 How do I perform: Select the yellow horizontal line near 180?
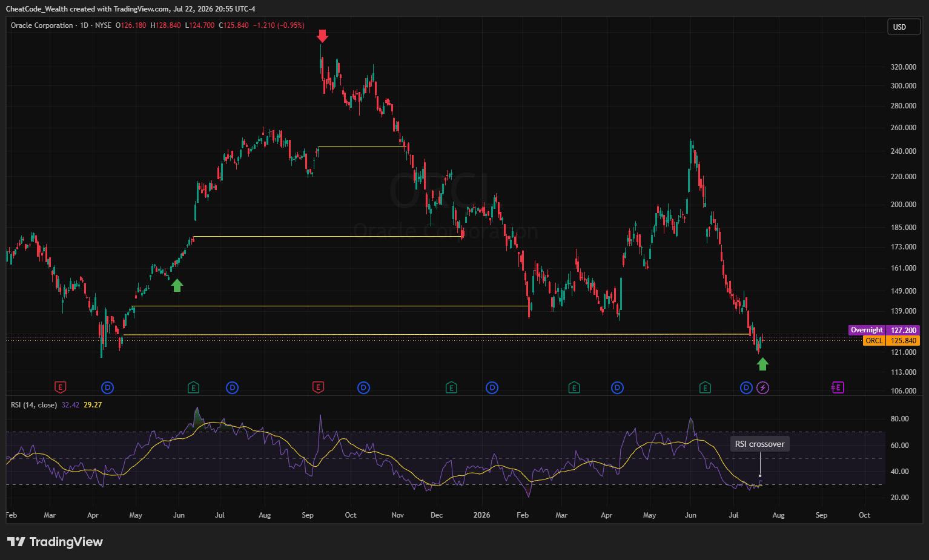tap(328, 237)
